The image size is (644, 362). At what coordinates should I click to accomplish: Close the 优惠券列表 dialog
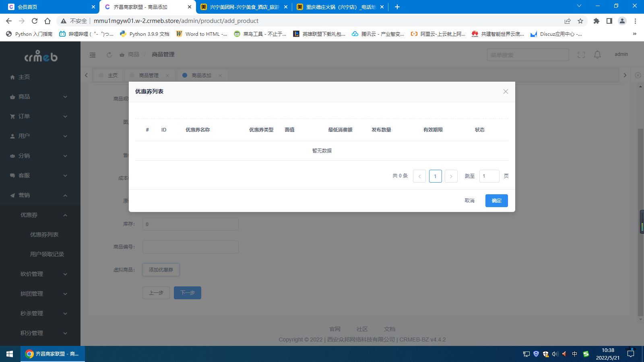coord(506,92)
